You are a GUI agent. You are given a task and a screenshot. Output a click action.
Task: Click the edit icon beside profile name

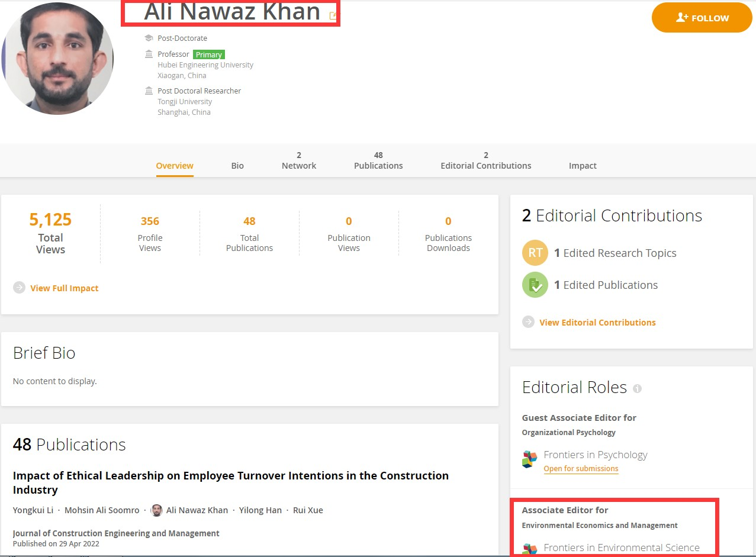pyautogui.click(x=333, y=16)
